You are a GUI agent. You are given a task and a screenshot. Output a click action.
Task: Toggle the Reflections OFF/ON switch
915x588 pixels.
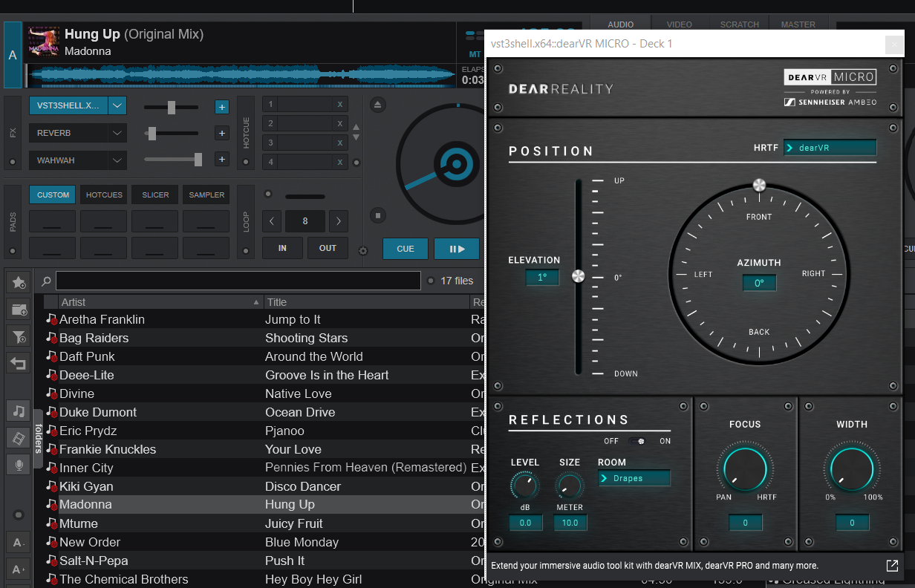point(637,441)
